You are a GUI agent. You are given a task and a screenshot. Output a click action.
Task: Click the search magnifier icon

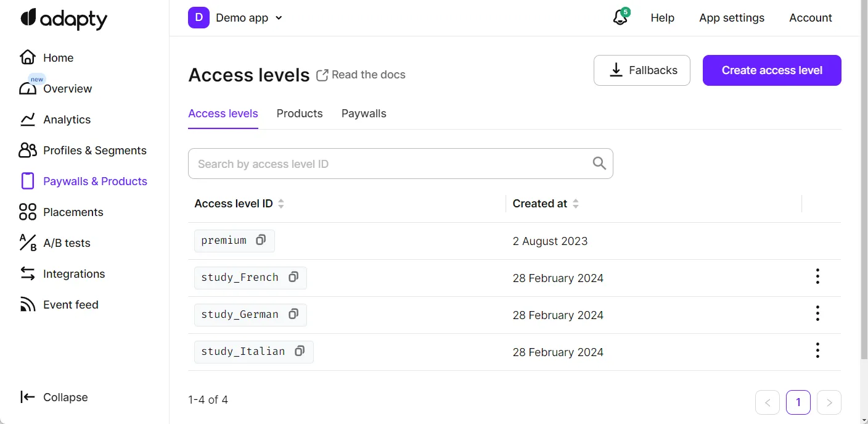point(599,164)
